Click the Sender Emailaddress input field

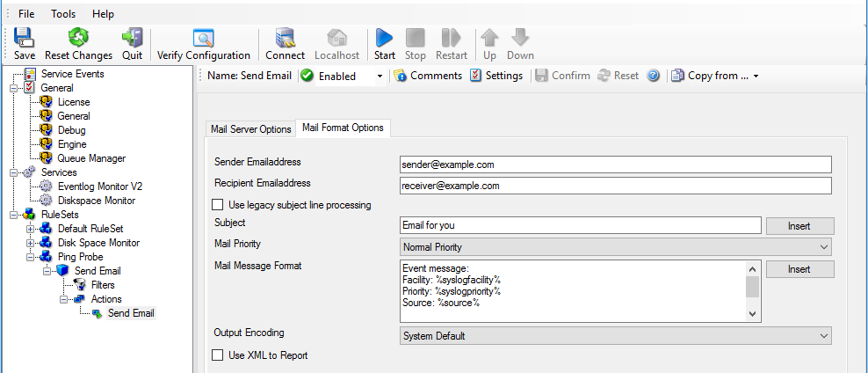(x=615, y=165)
